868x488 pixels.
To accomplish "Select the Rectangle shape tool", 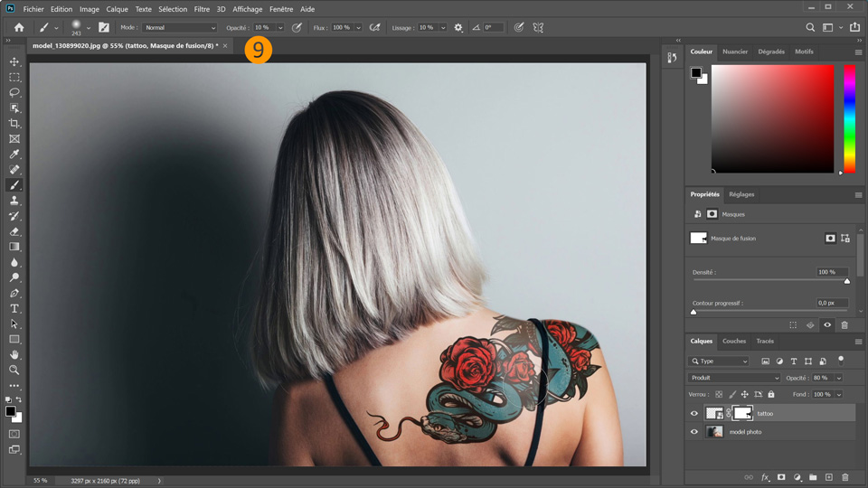I will [14, 339].
